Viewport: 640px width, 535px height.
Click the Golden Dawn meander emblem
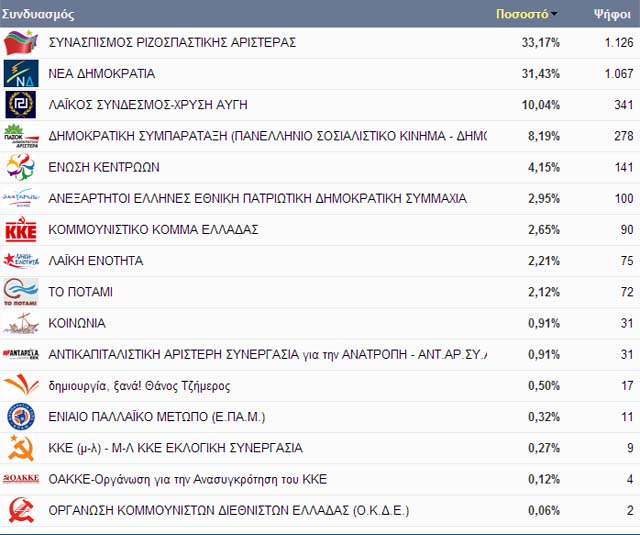click(21, 104)
